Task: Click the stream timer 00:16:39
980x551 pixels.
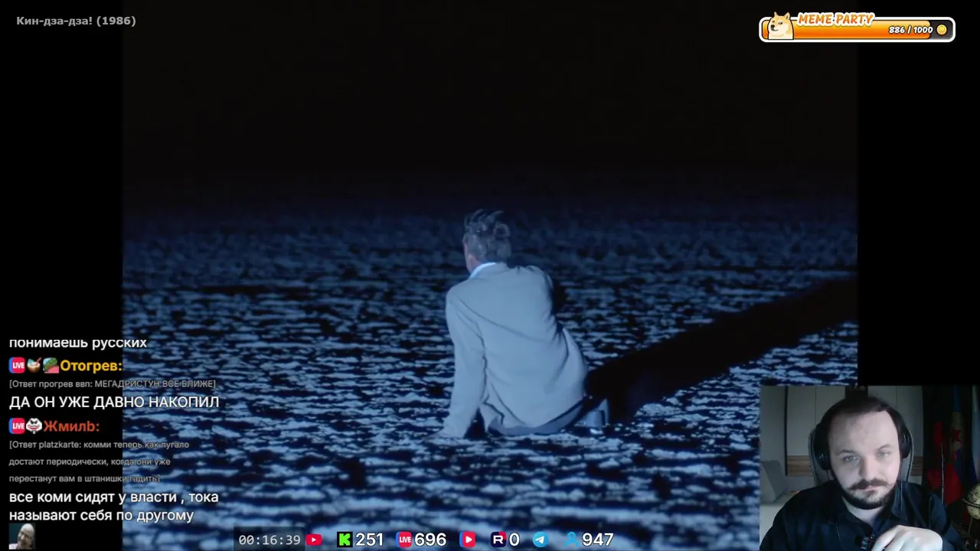Action: coord(269,540)
